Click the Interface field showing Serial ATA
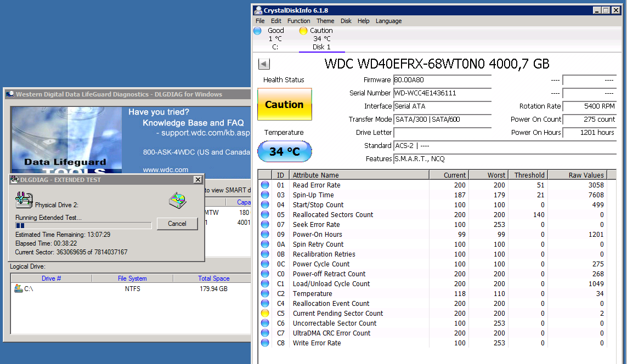Screen dimensions: 627x364 coord(442,106)
